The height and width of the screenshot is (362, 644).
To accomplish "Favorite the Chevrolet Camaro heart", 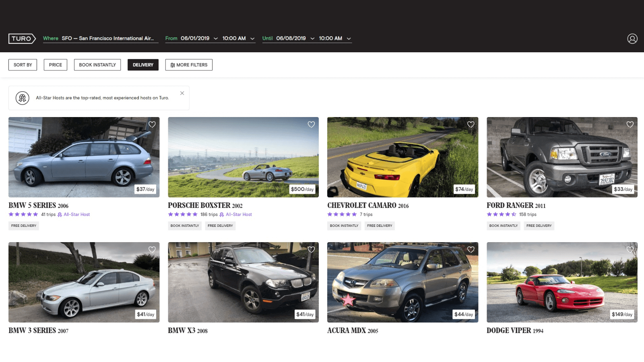I will tap(471, 125).
